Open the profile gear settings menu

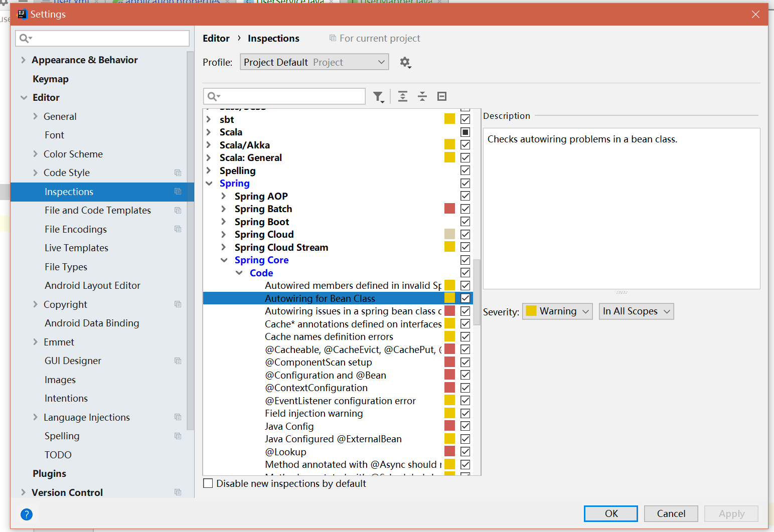(405, 63)
